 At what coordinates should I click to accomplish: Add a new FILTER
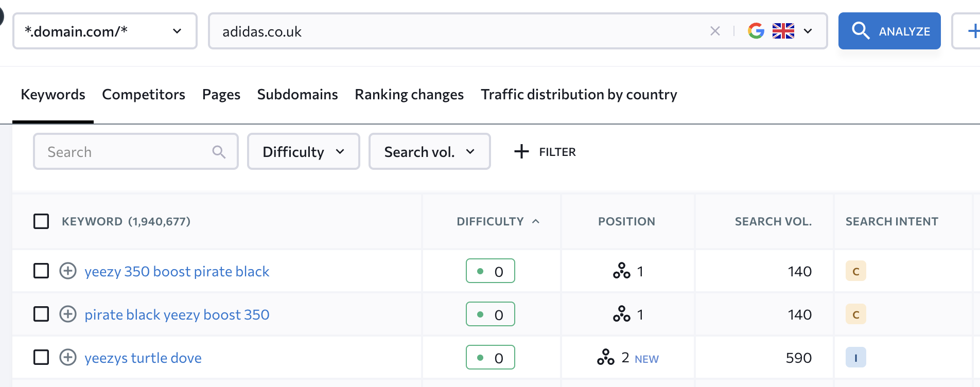point(545,152)
